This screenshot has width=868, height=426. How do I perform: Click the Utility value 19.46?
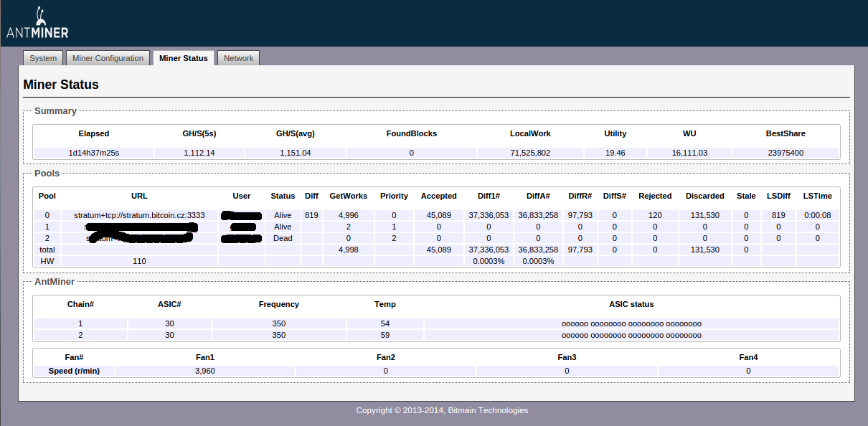(x=615, y=153)
